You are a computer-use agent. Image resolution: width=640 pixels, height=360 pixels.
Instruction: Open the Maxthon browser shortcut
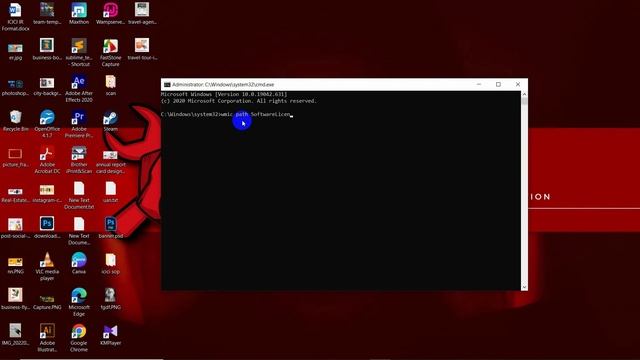(x=79, y=10)
